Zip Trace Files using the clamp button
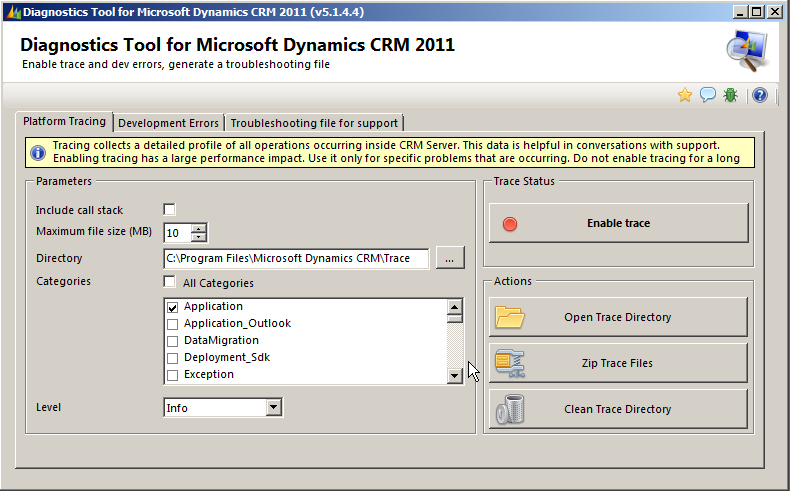790x491 pixels. [x=618, y=363]
